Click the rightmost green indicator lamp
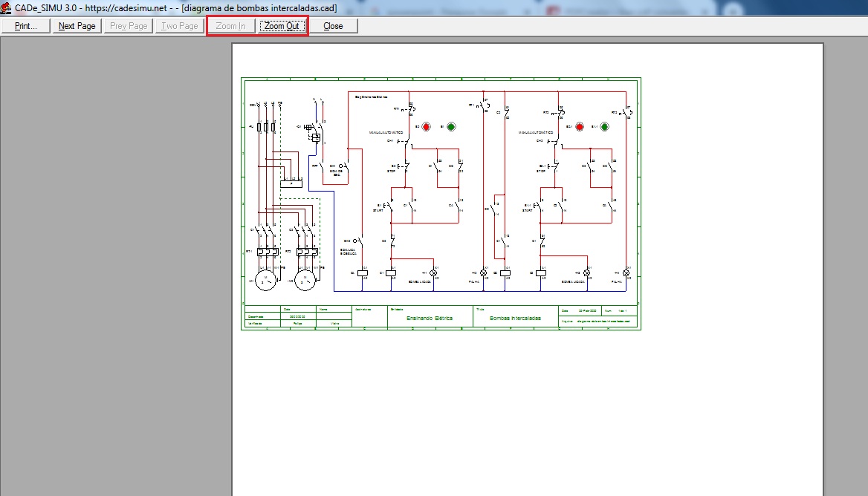 tap(604, 127)
